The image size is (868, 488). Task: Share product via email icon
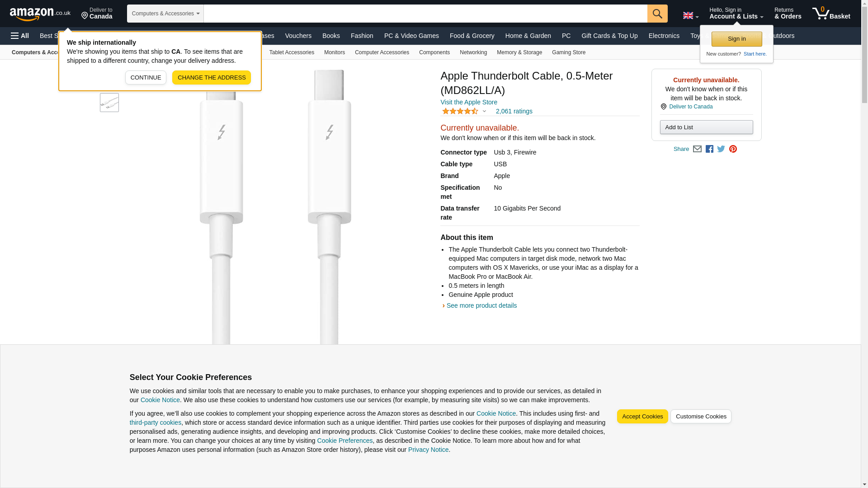697,149
